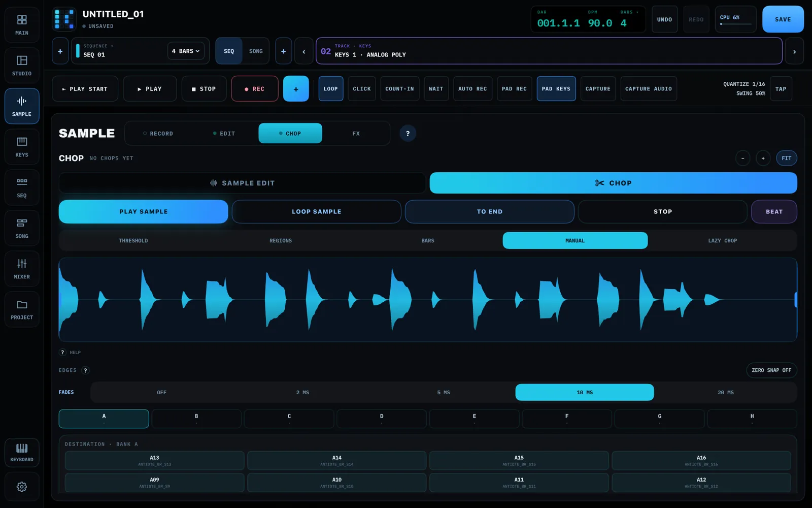Select Threshold chop mode
The image size is (812, 508).
coord(133,241)
